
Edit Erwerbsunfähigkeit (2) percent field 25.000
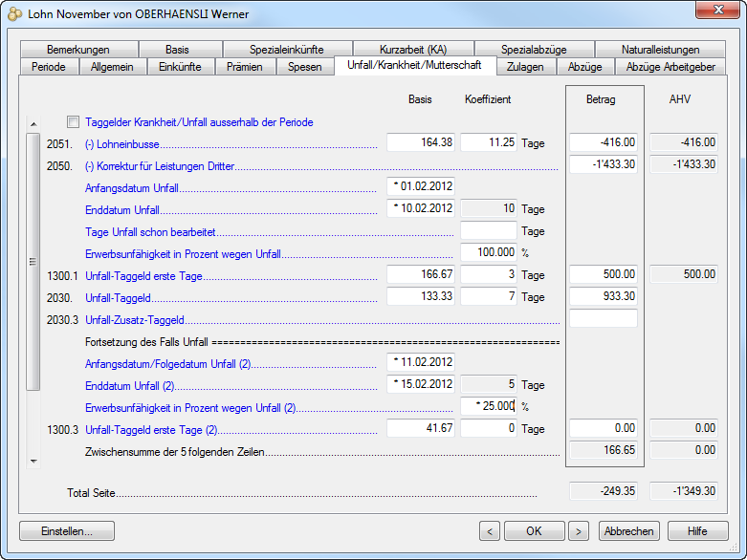point(489,406)
